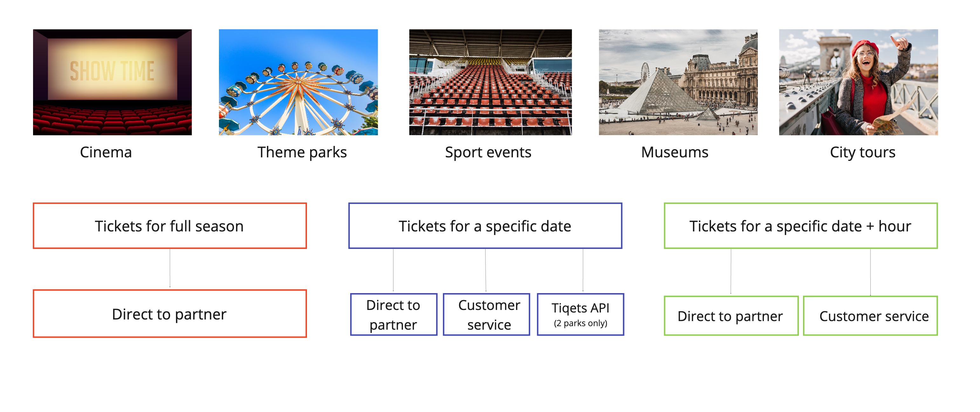This screenshot has width=980, height=412.
Task: Select the Tickets for full season box
Action: 170,226
